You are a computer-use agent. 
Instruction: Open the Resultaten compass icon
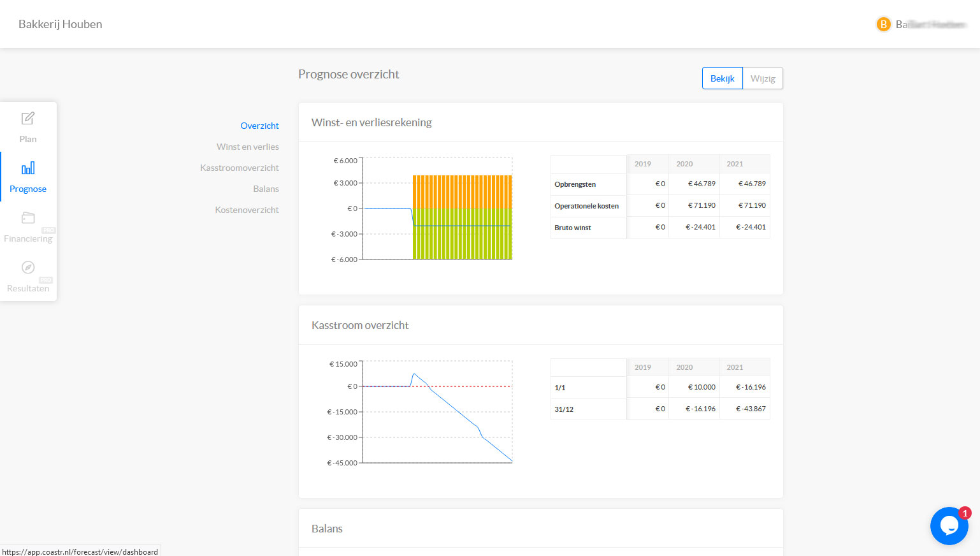click(28, 268)
